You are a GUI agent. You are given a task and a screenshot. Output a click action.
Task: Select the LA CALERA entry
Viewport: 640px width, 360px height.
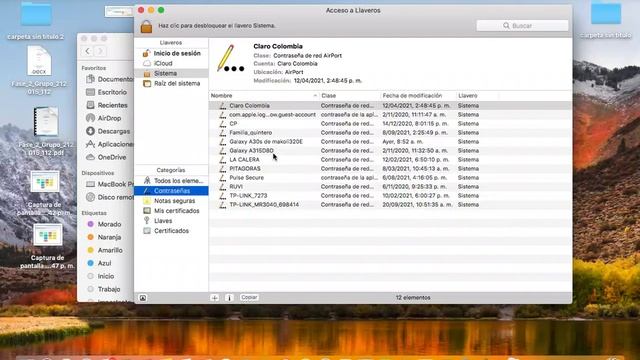(x=390, y=160)
